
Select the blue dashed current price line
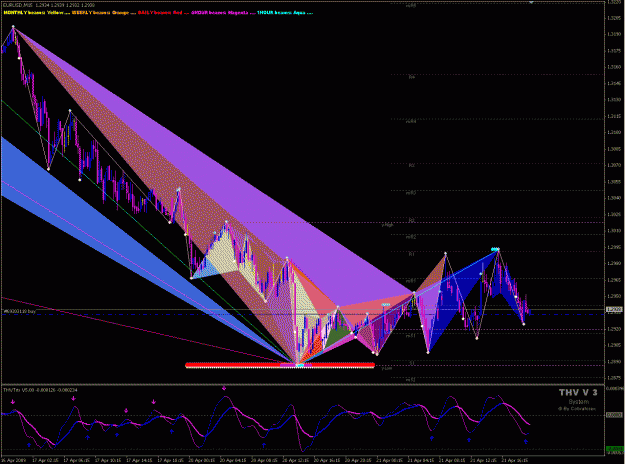pos(303,315)
